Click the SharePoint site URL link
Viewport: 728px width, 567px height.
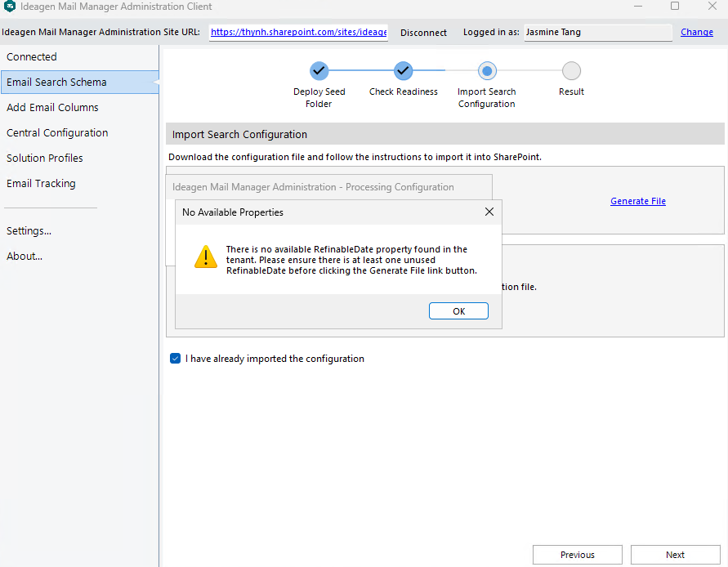pyautogui.click(x=298, y=32)
